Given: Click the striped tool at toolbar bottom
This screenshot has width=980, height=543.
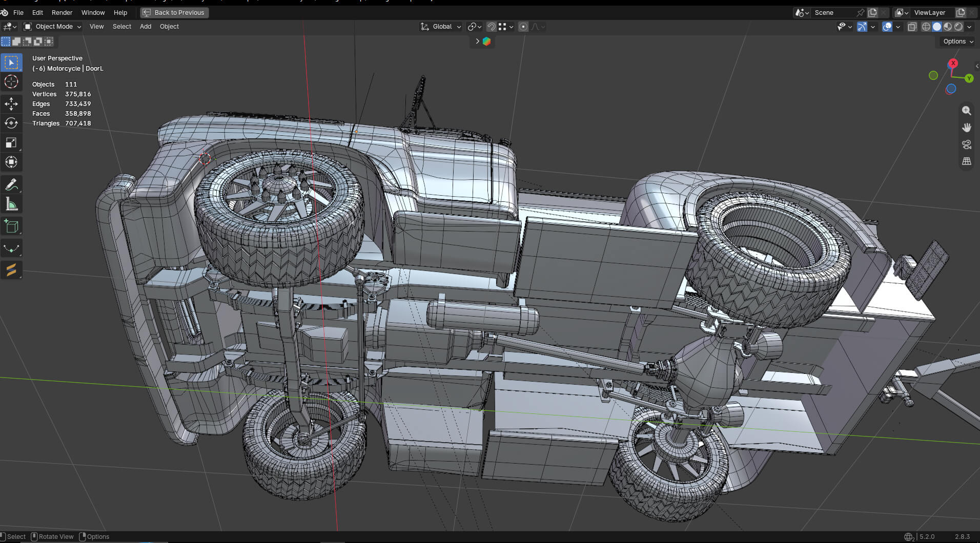Looking at the screenshot, I should tap(11, 269).
